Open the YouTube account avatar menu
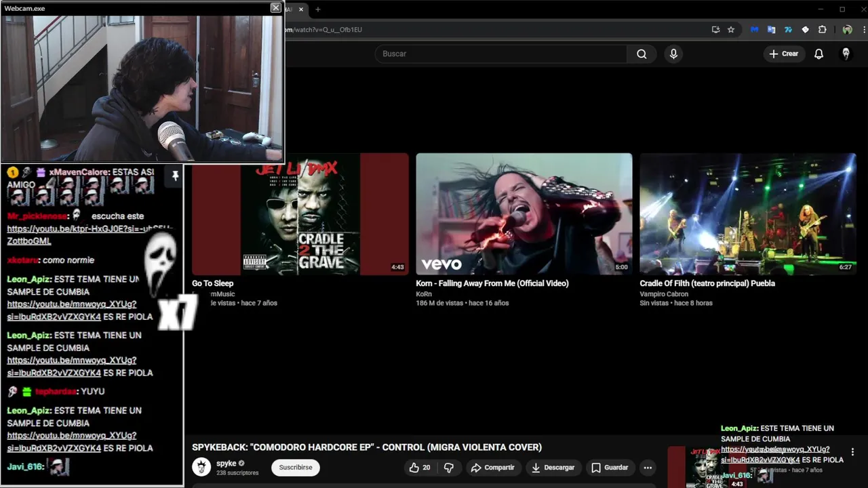Viewport: 868px width, 488px height. pos(846,54)
